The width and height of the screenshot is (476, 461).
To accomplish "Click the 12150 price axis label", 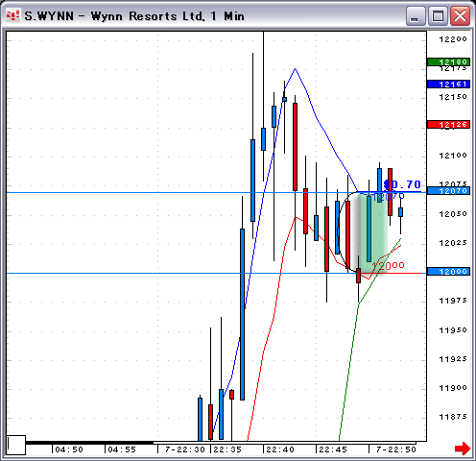I will pyautogui.click(x=453, y=97).
